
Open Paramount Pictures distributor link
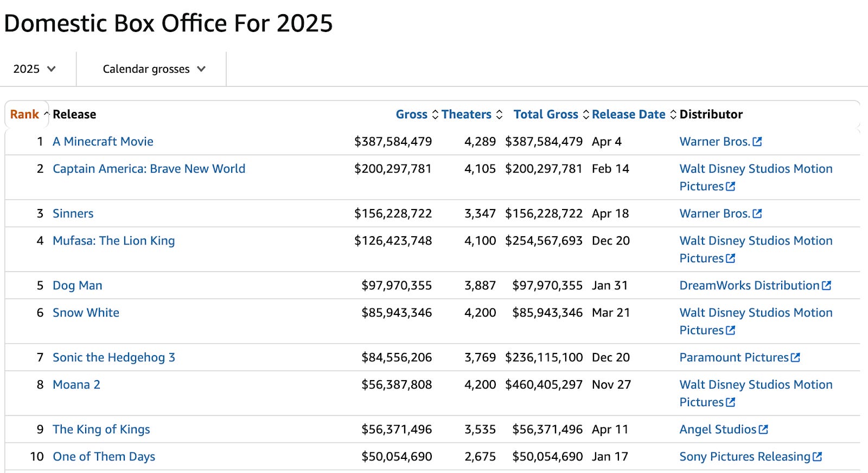(x=740, y=357)
